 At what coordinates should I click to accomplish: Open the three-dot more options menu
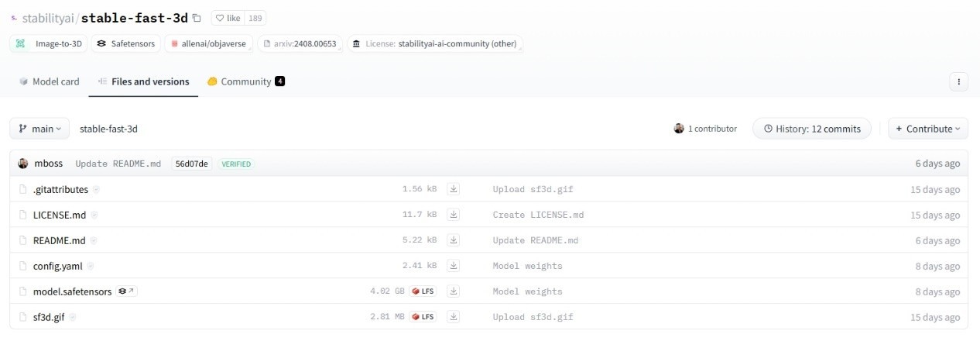coord(958,81)
